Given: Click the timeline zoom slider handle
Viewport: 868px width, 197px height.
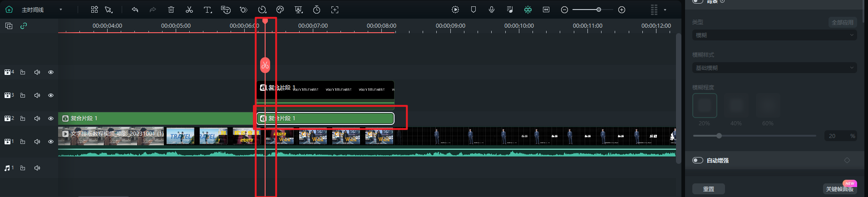Looking at the screenshot, I should click(x=599, y=10).
